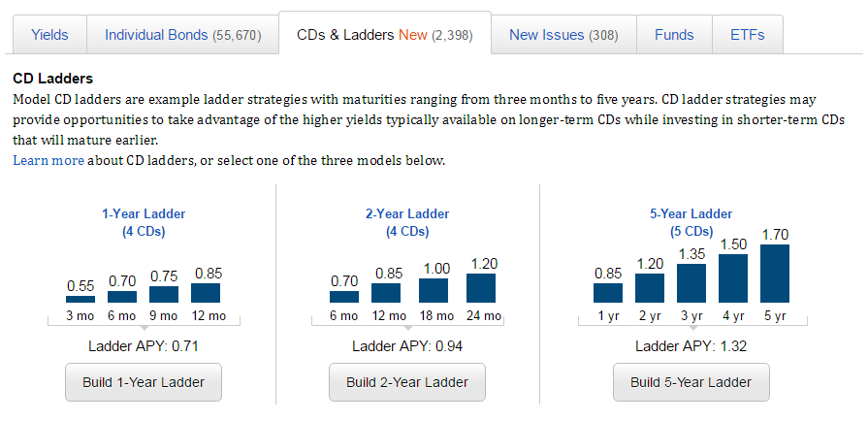Go to the Funds tab
868x422 pixels.
click(x=674, y=35)
